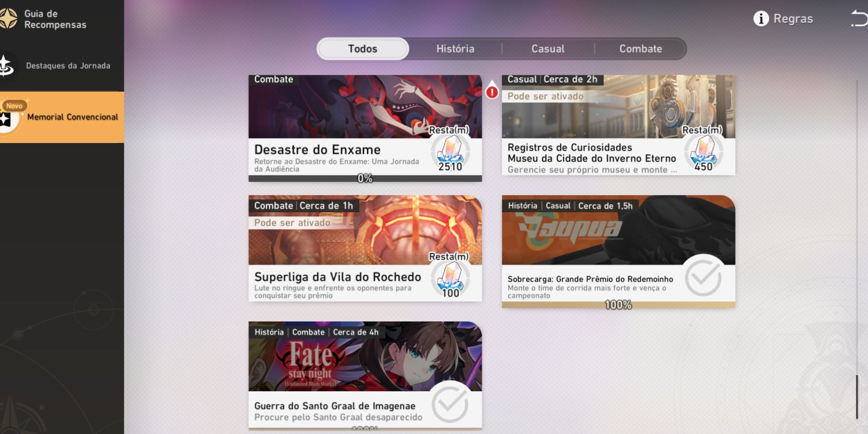Click the Casual Cerca de 2h tag
This screenshot has width=868, height=434.
(553, 80)
